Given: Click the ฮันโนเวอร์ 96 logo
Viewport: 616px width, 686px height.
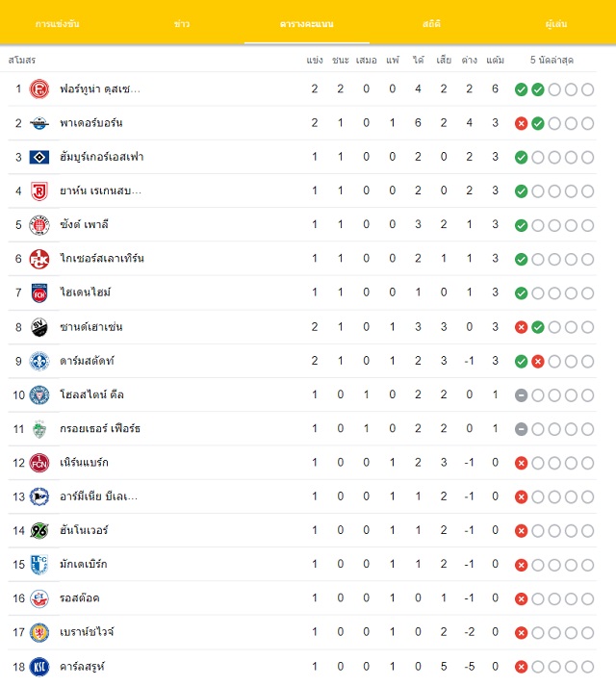Looking at the screenshot, I should [38, 531].
